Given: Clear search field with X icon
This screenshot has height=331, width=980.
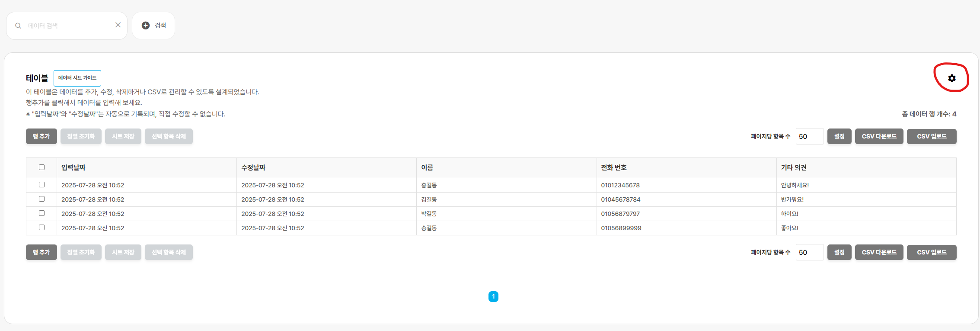Looking at the screenshot, I should 118,25.
